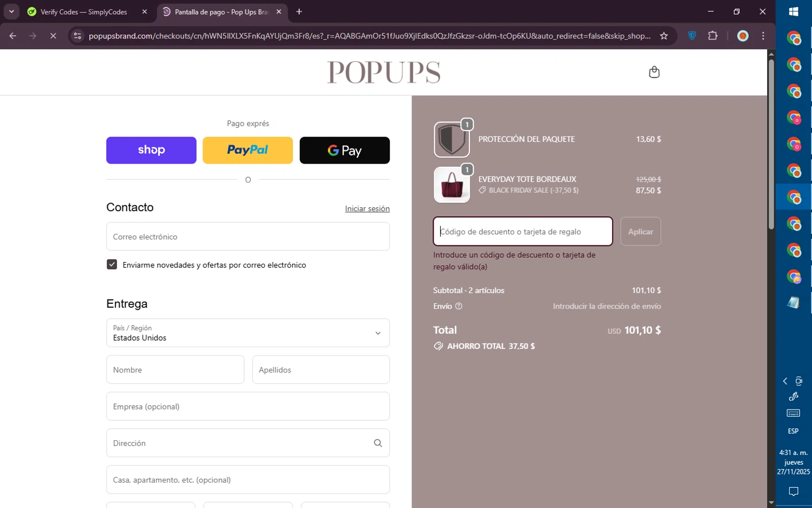Bookmark this page with the star icon
The width and height of the screenshot is (812, 508).
point(664,36)
